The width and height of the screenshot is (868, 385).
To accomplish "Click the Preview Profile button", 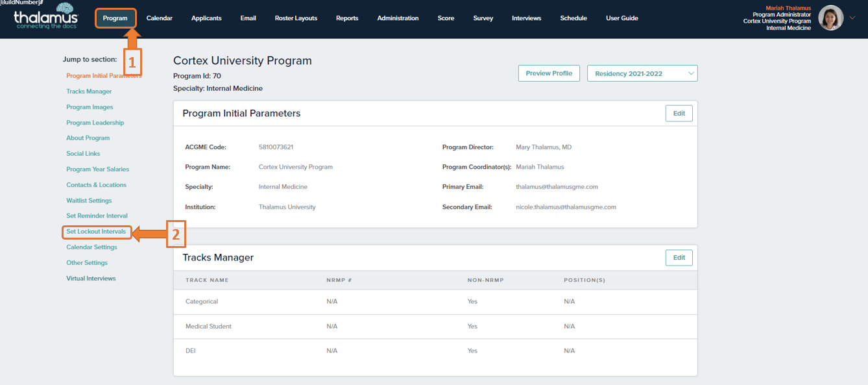I will tap(549, 73).
